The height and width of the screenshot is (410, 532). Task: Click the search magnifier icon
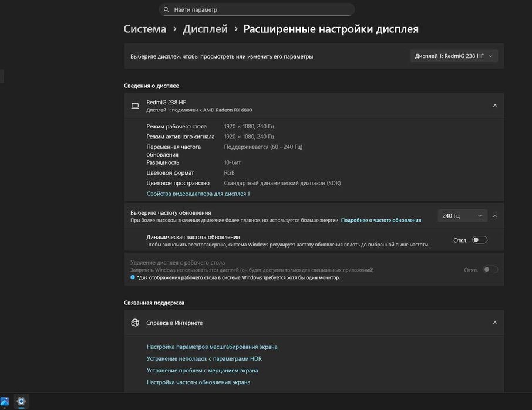[x=166, y=9]
